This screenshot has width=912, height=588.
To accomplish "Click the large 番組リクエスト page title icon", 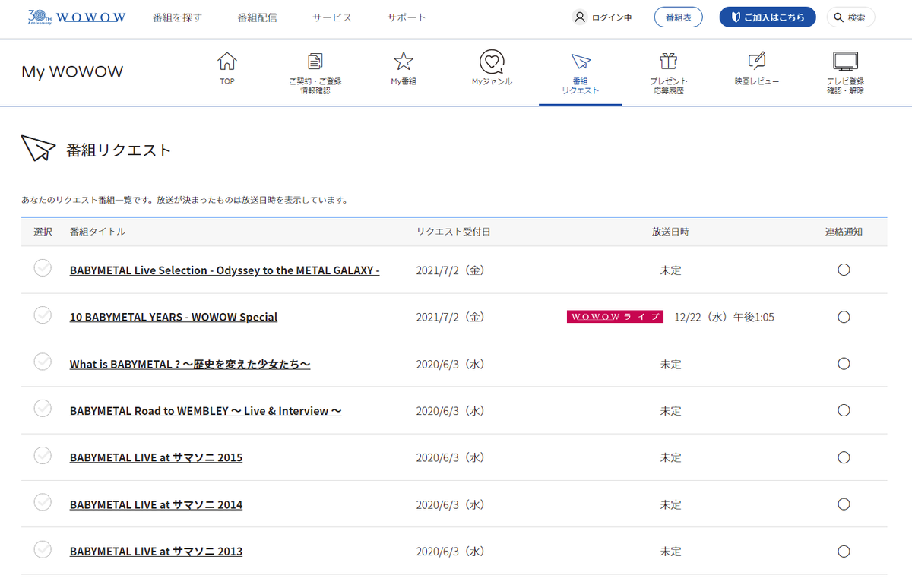I will [38, 149].
